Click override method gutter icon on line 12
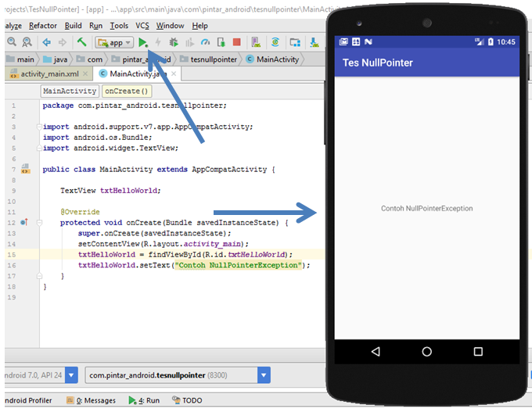Image resolution: width=532 pixels, height=412 pixels. pos(24,222)
